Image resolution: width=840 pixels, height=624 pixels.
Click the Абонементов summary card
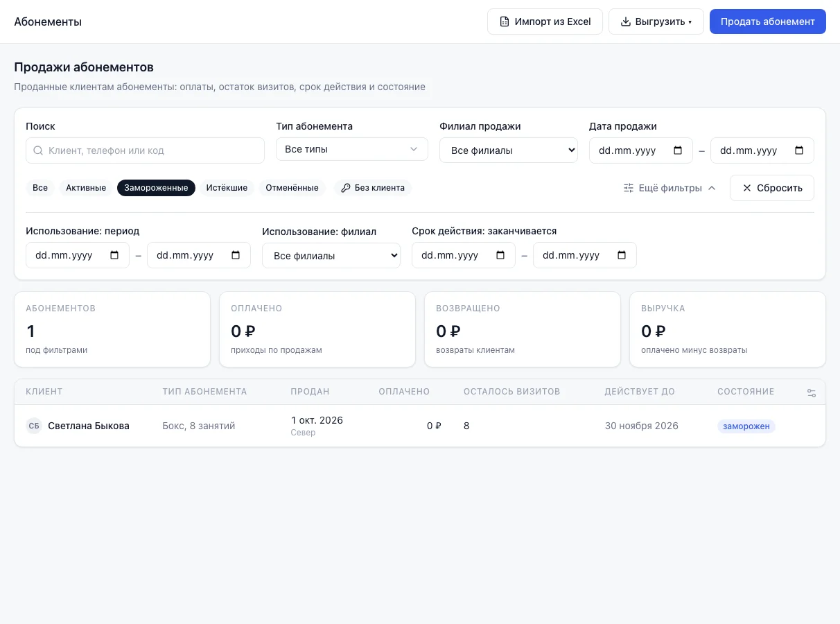point(112,329)
